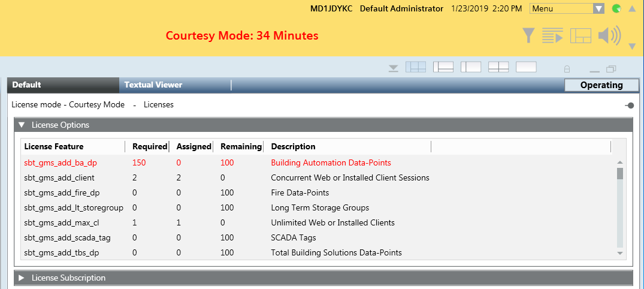Toggle the pin slider beside Licenses
This screenshot has height=289, width=644.
click(629, 105)
